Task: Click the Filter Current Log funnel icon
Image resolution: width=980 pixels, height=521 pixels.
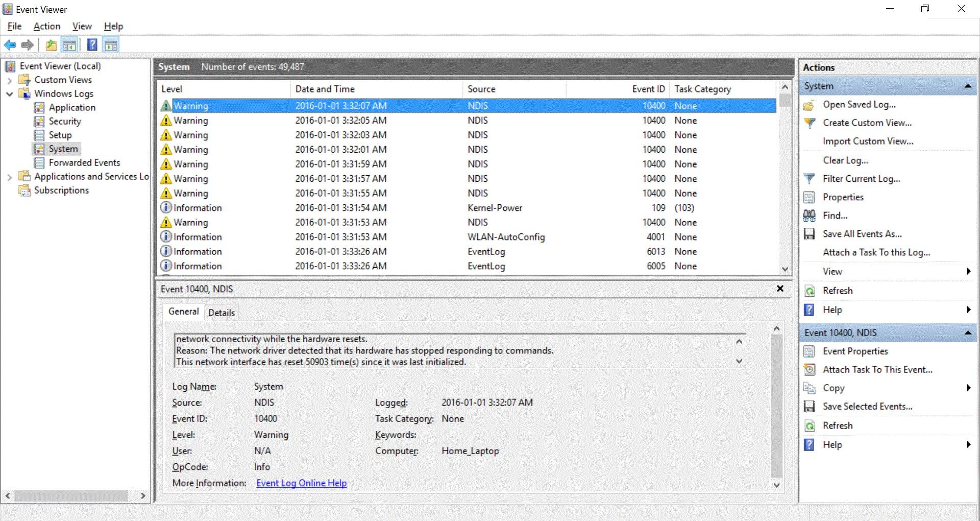Action: pos(809,179)
